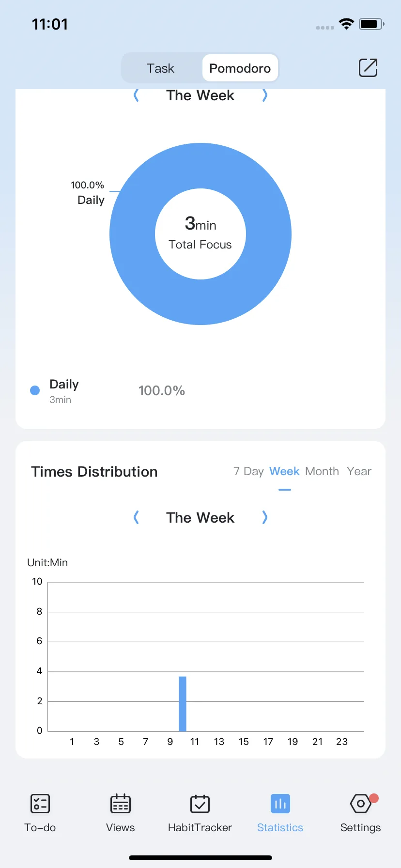Open the HabitTracker icon

pos(200,804)
